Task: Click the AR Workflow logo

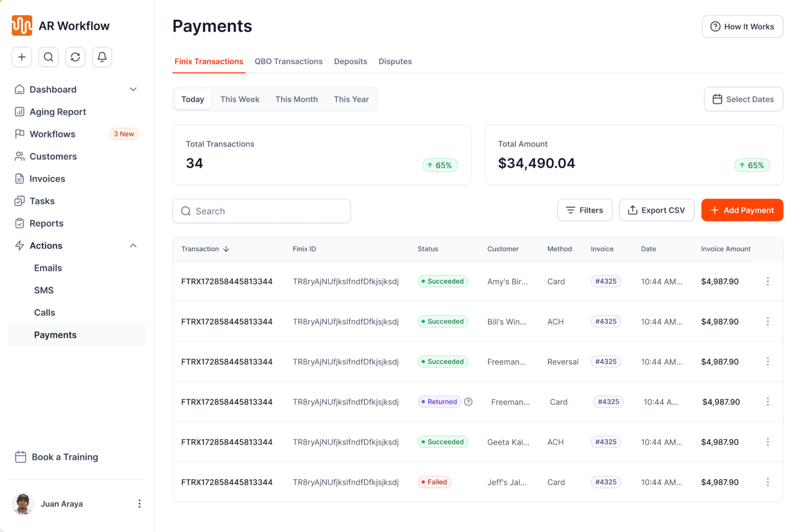Action: click(x=22, y=26)
